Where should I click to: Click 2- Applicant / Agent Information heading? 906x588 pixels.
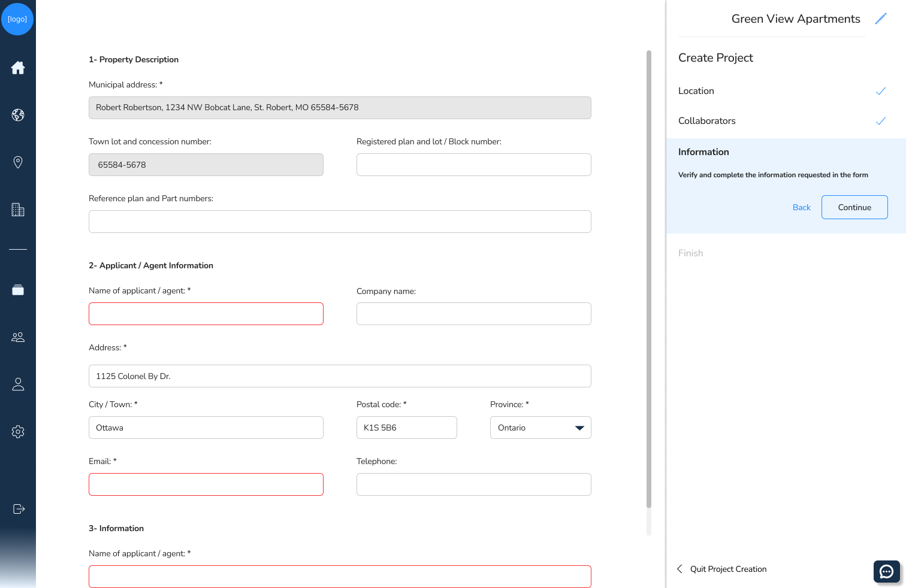(151, 265)
